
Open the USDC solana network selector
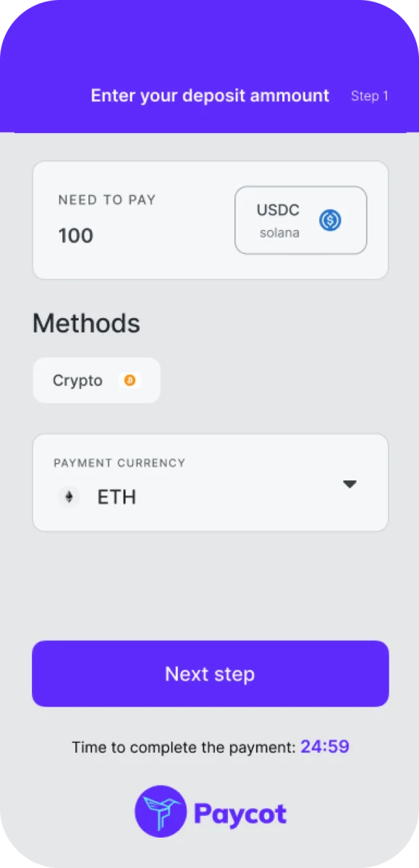(300, 220)
